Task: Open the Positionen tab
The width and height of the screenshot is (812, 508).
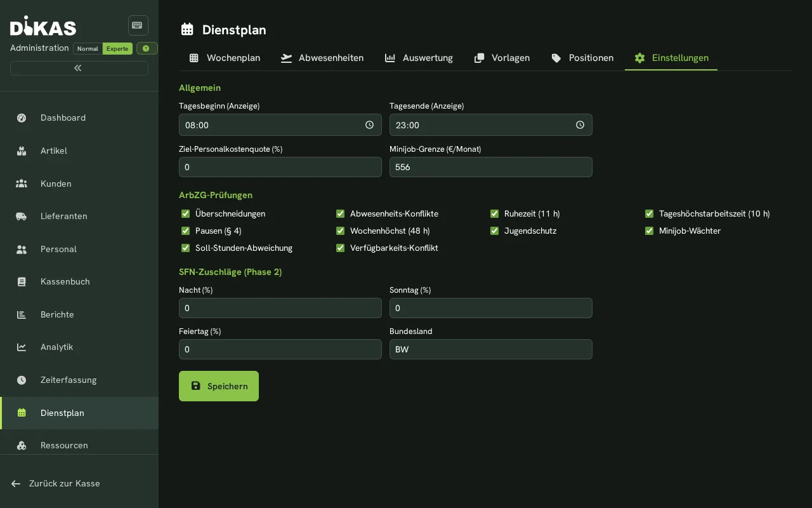Action: tap(582, 58)
